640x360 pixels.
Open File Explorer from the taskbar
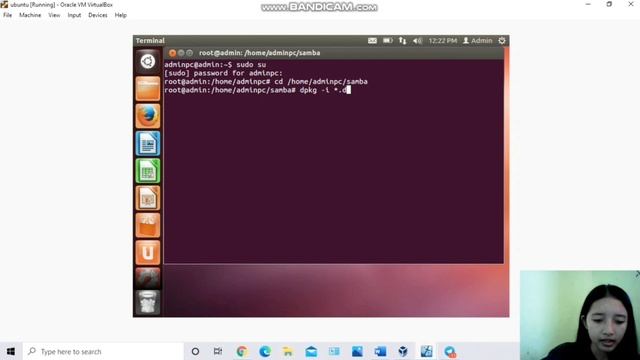(288, 351)
